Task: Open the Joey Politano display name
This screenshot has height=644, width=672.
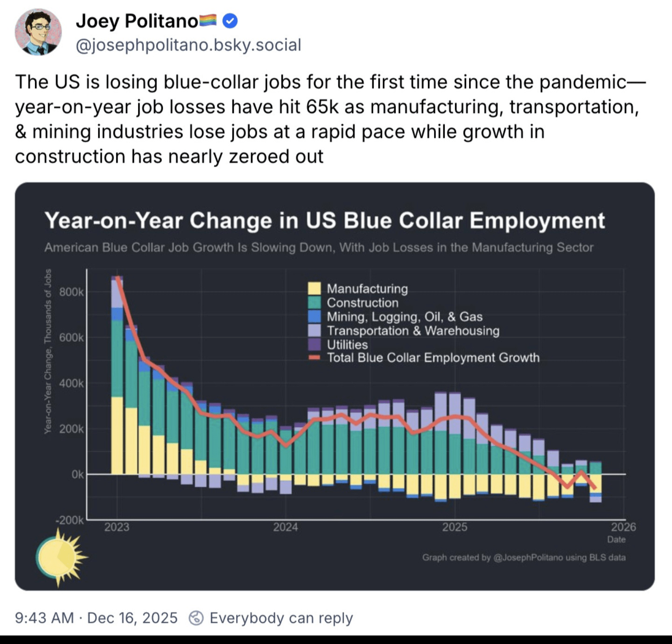Action: pos(137,21)
